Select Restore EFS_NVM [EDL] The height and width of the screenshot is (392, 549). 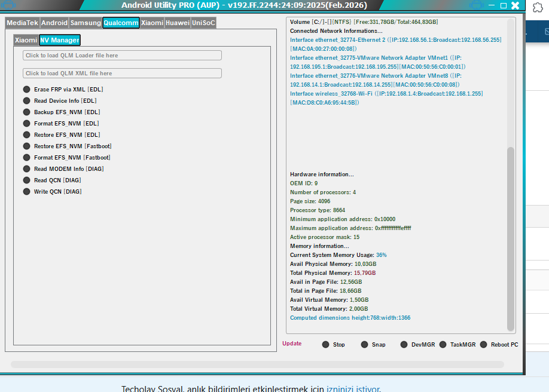pyautogui.click(x=62, y=135)
